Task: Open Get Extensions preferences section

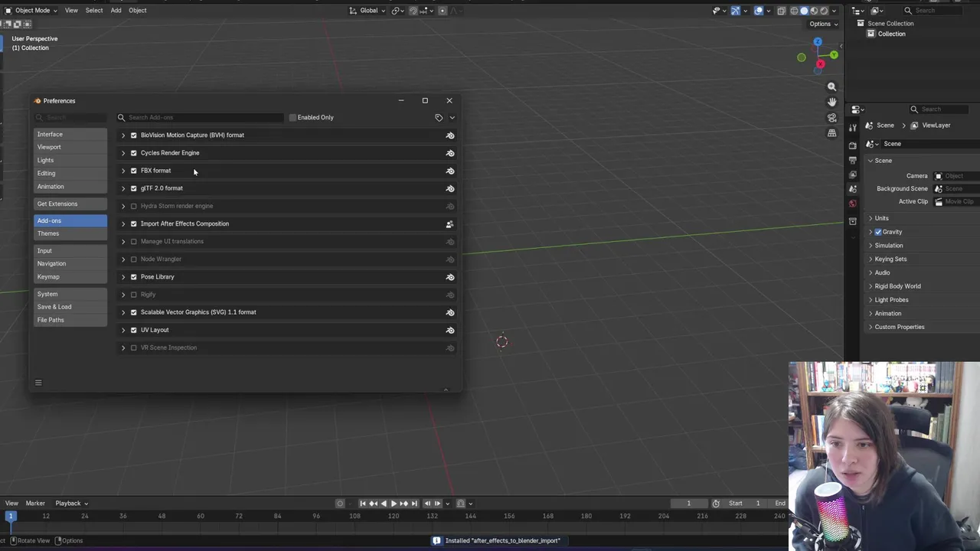Action: pyautogui.click(x=70, y=204)
